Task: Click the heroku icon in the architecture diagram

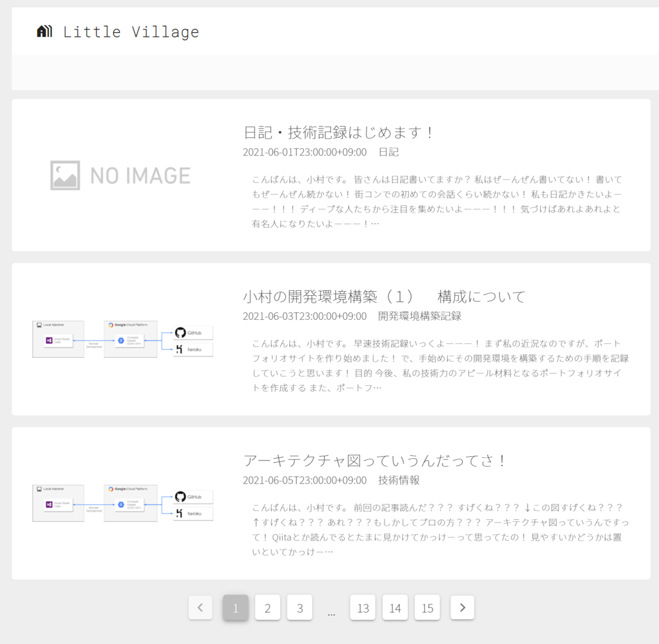Action: [x=180, y=513]
